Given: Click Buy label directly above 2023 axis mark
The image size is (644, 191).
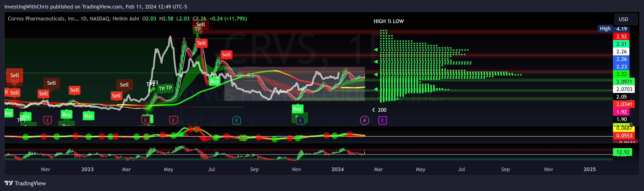Looking at the screenshot, I should point(89,116).
